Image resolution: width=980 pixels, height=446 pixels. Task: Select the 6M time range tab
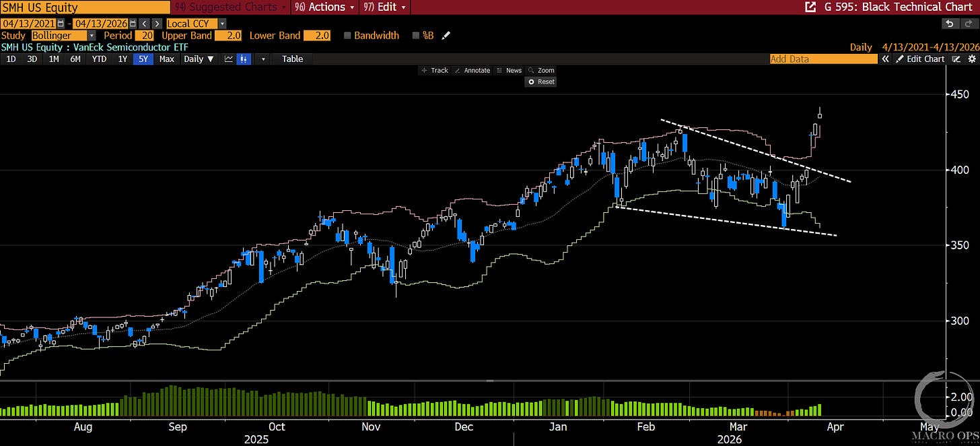click(75, 59)
